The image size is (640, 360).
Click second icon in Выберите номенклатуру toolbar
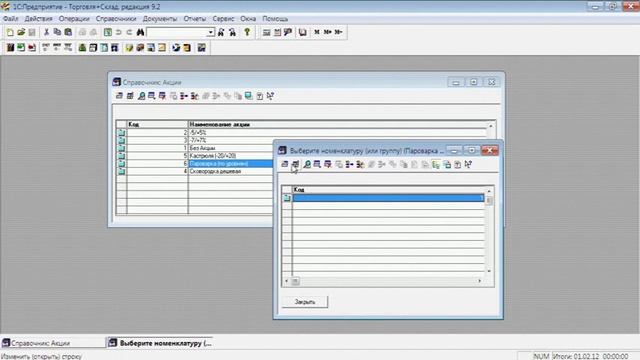[296, 164]
